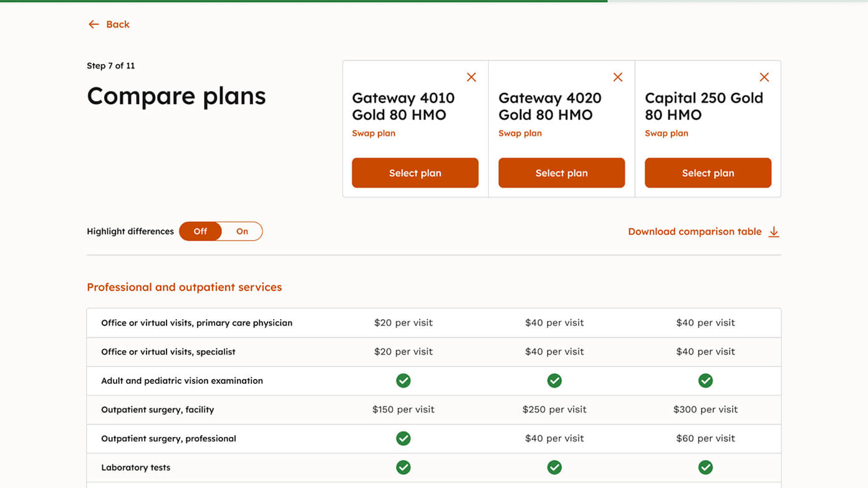The height and width of the screenshot is (488, 868).
Task: Swap plan under Capital 250 Gold 80 HMO
Action: click(x=667, y=133)
